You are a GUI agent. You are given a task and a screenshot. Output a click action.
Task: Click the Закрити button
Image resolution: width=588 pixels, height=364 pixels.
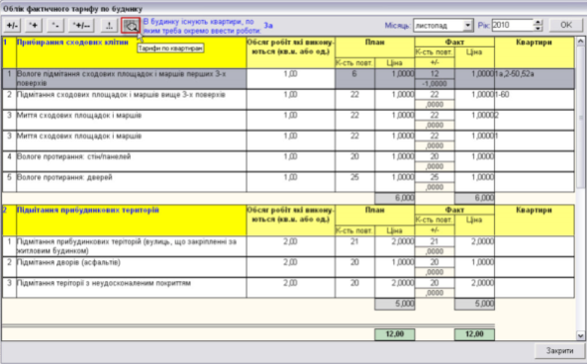tap(559, 350)
